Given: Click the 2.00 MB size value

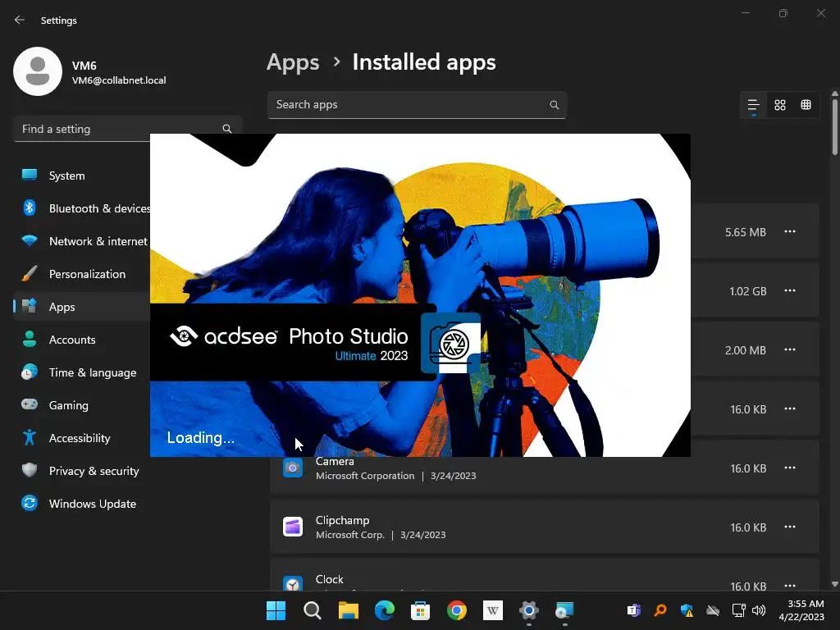Looking at the screenshot, I should [x=745, y=349].
